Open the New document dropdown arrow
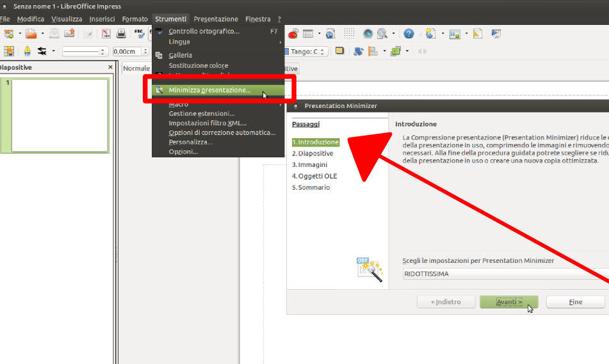This screenshot has width=609, height=364. [20, 34]
